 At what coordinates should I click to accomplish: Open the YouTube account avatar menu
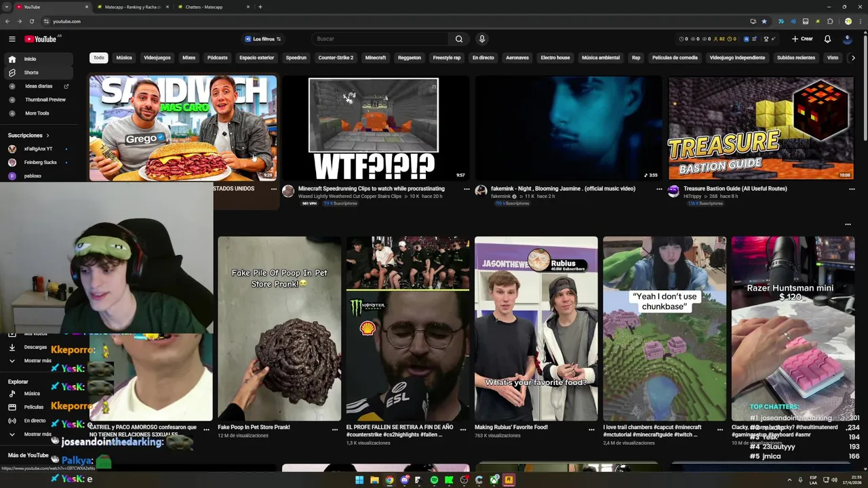tap(847, 39)
